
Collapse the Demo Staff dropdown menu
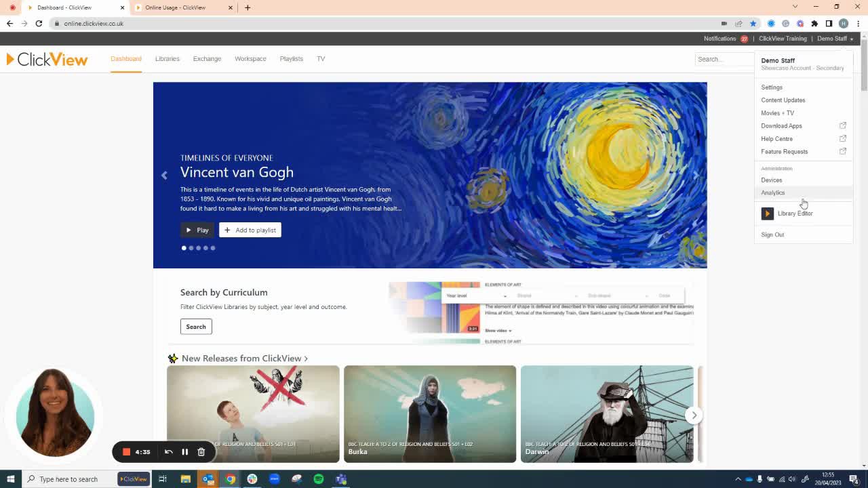coord(835,39)
